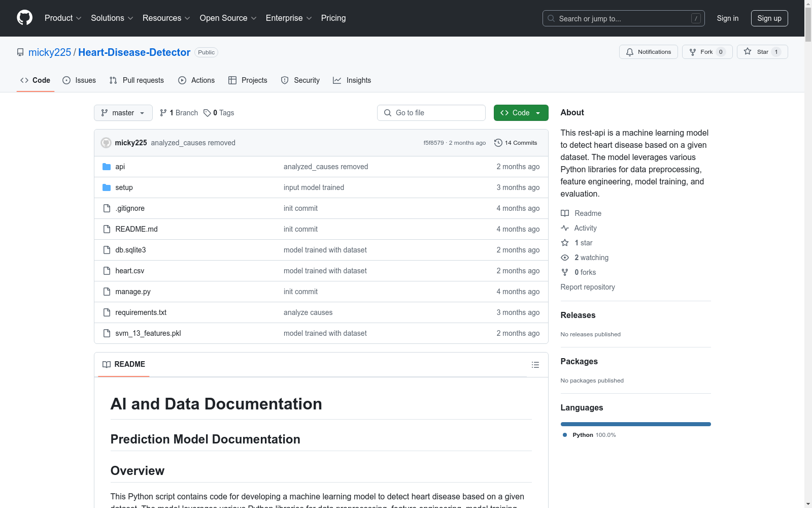
Task: Open the setup folder icon
Action: coord(107,187)
